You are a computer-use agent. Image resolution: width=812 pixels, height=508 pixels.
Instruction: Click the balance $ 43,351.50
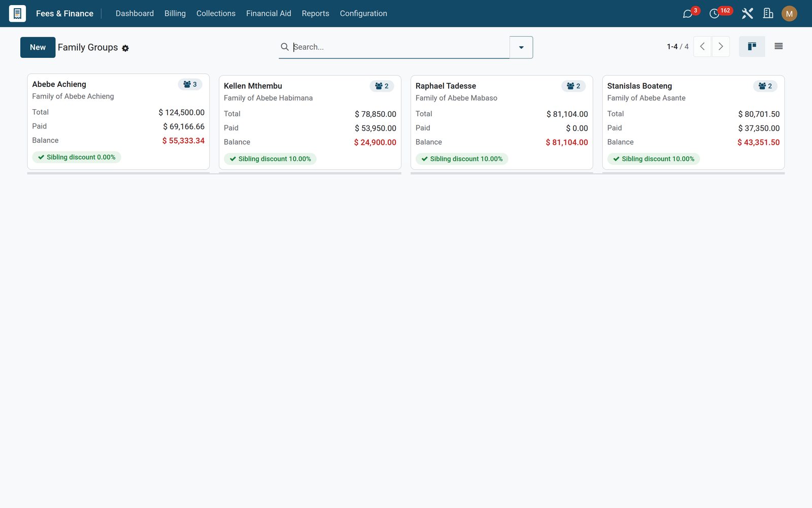[x=759, y=142]
